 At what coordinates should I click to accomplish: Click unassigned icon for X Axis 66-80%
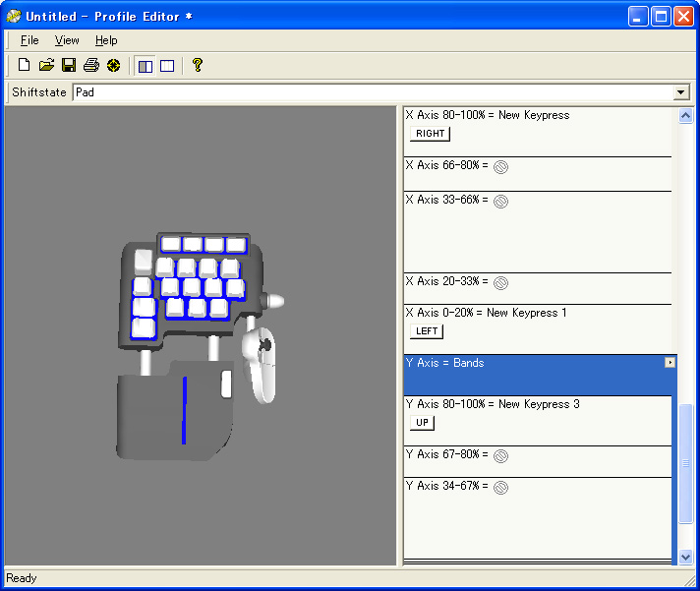[x=500, y=167]
